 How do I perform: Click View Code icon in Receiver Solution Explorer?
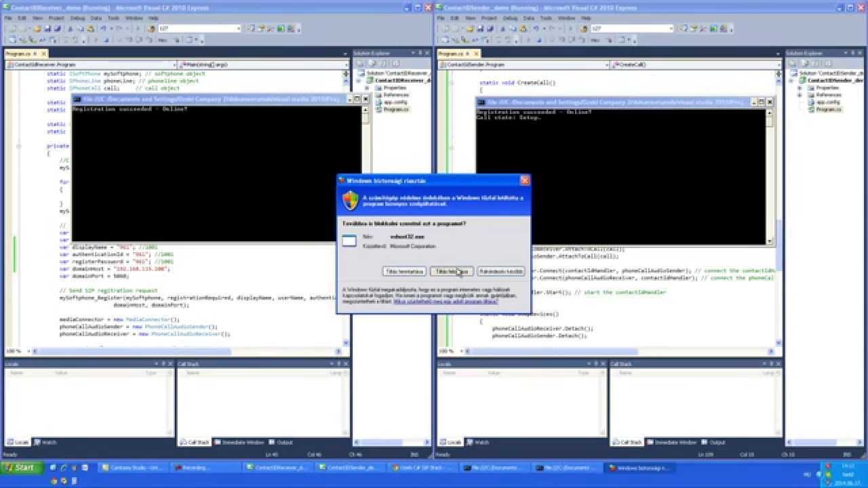coord(396,62)
